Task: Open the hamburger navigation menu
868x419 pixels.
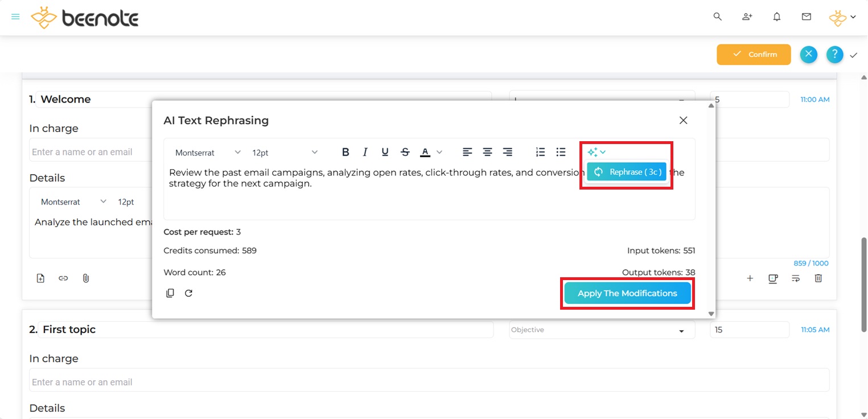Action: click(x=15, y=17)
